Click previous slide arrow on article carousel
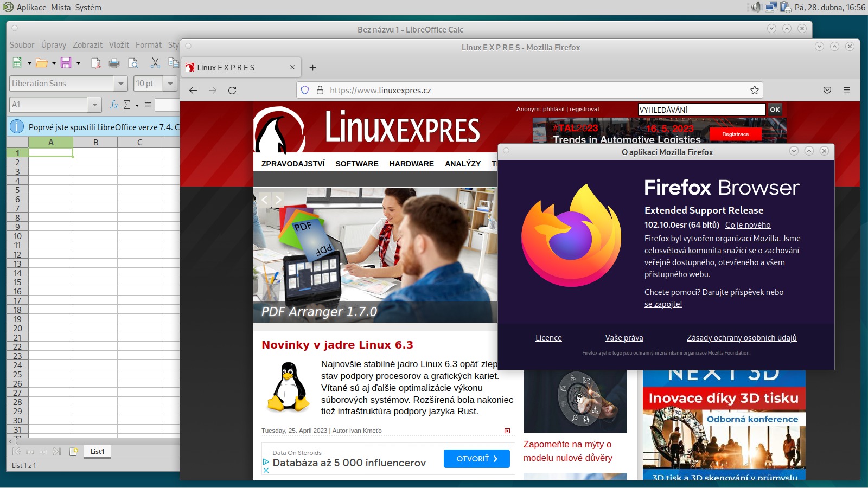 (264, 200)
